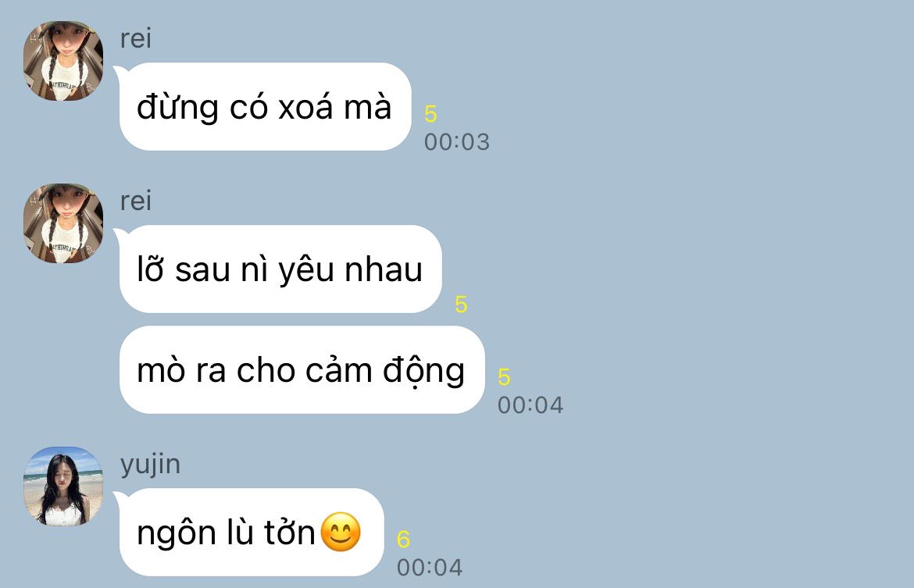Tap the 00:03 timestamp
The width and height of the screenshot is (914, 588).
pyautogui.click(x=457, y=142)
